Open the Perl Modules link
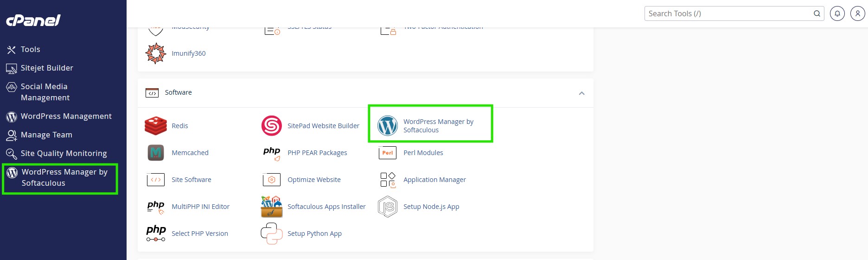 tap(423, 153)
